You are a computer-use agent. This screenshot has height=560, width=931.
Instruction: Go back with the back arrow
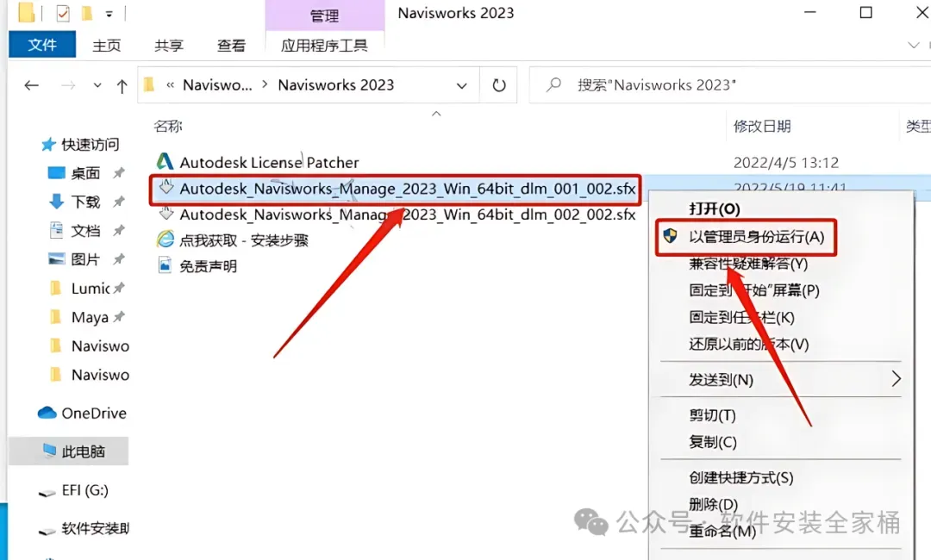[32, 85]
